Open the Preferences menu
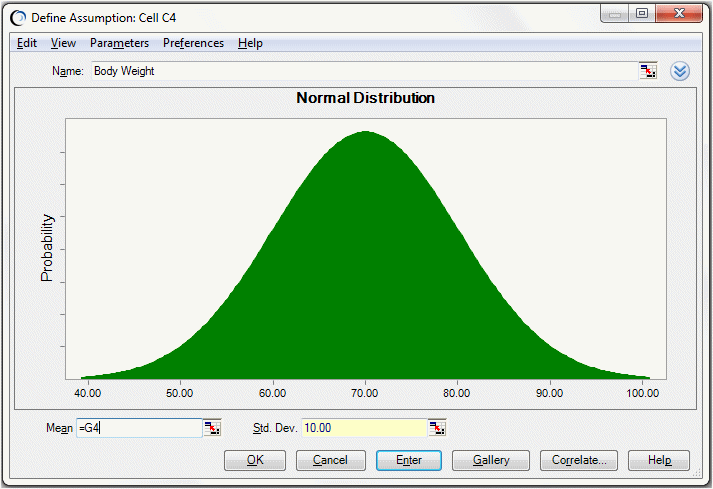 pyautogui.click(x=193, y=43)
